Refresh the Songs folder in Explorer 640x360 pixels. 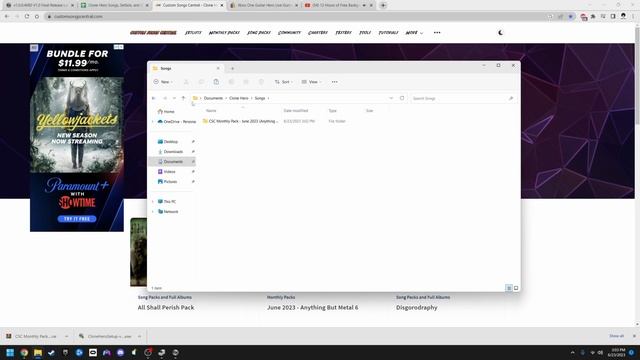pos(402,98)
